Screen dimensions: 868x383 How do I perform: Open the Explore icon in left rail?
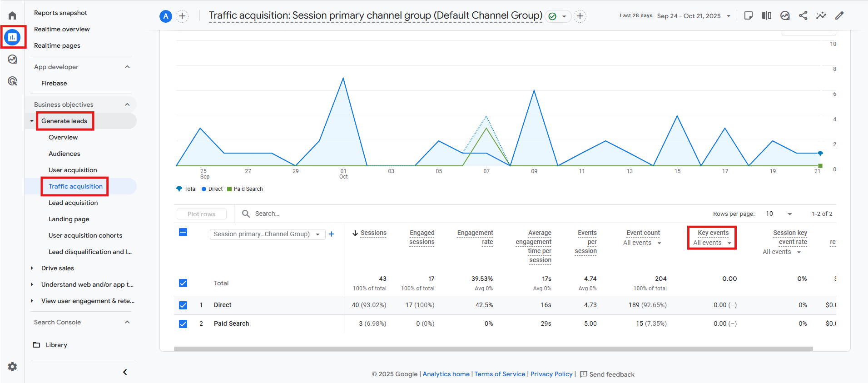tap(12, 59)
